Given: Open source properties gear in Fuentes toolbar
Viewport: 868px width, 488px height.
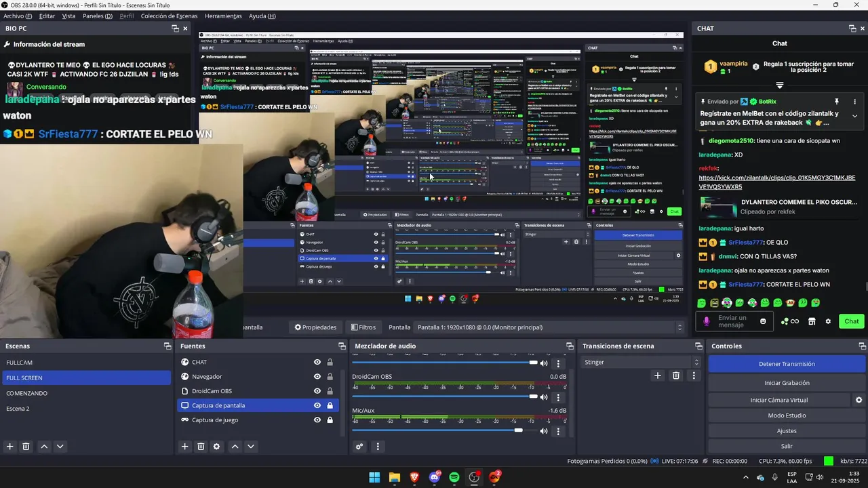Looking at the screenshot, I should click(x=217, y=447).
